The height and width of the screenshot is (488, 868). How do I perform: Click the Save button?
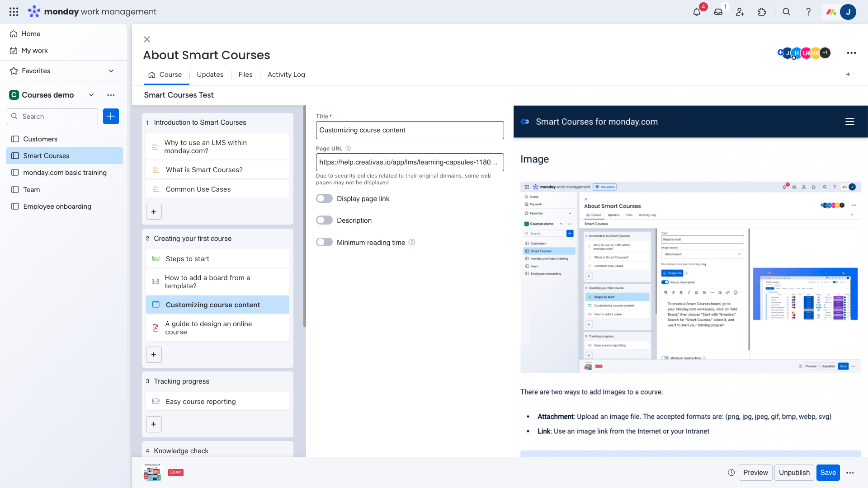pyautogui.click(x=828, y=473)
